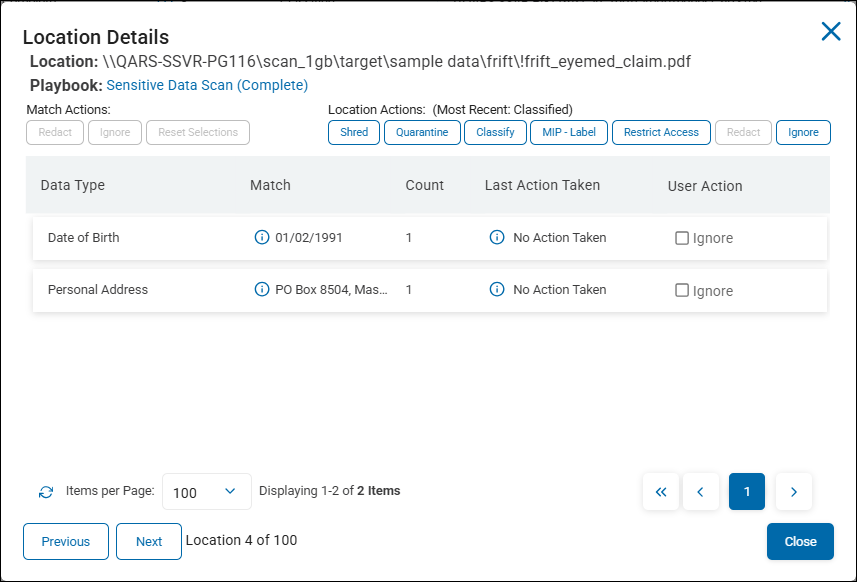Go to Next location
Viewport: 857px width, 582px height.
(x=148, y=542)
